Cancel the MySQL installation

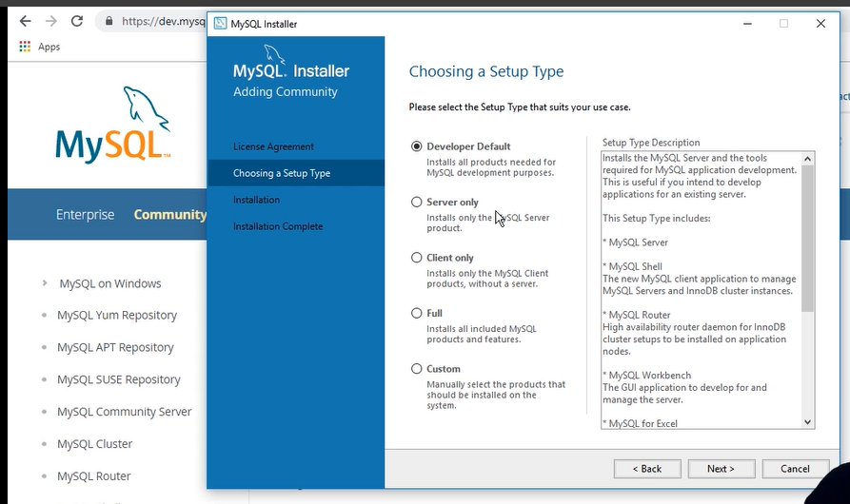click(795, 469)
